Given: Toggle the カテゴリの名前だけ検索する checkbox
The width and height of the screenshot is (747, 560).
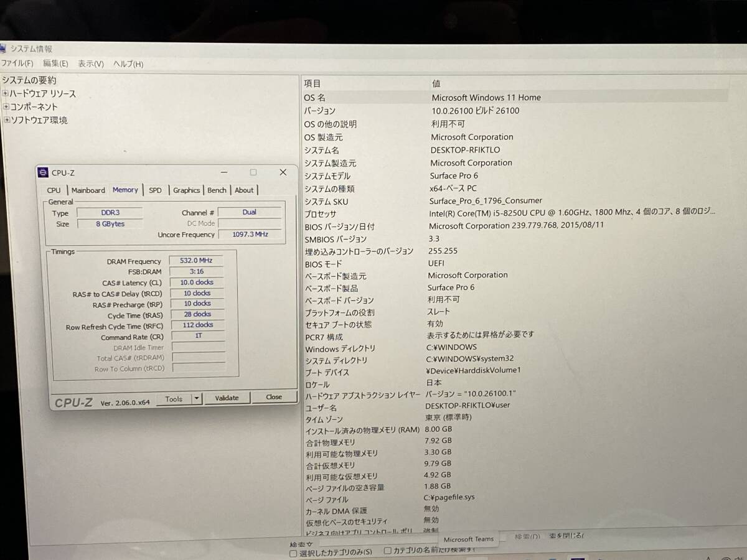Looking at the screenshot, I should [387, 551].
